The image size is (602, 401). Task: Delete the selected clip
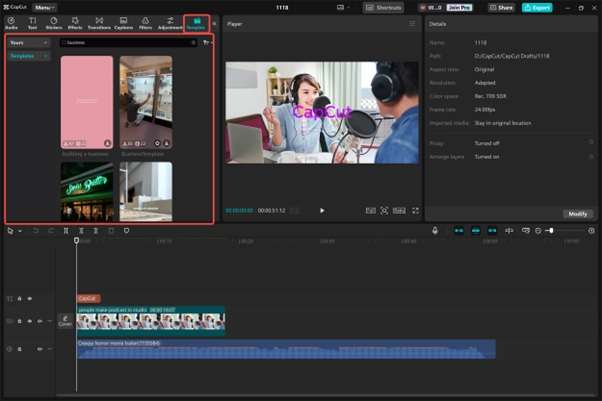111,230
